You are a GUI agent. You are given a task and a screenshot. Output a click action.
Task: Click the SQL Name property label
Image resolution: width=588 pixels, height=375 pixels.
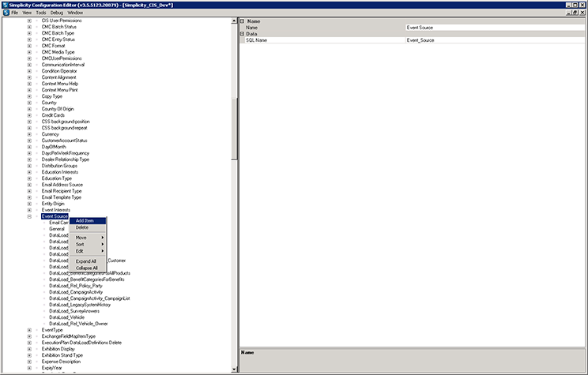(x=257, y=40)
